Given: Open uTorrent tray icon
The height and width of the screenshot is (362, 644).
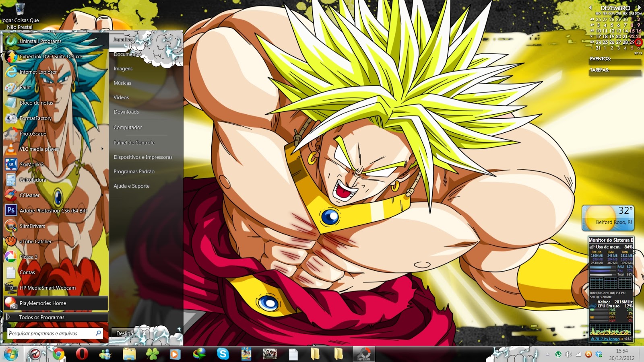Looking at the screenshot, I should (x=558, y=354).
